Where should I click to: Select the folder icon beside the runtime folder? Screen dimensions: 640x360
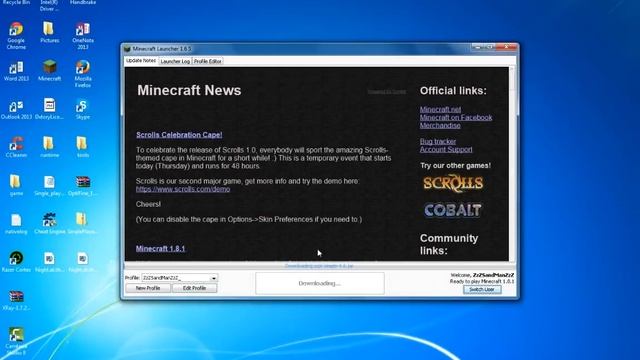pos(82,143)
